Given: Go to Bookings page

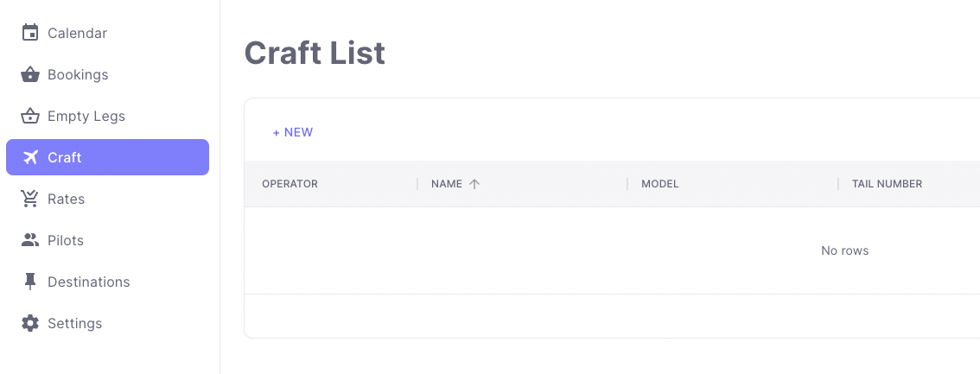Looking at the screenshot, I should [78, 74].
